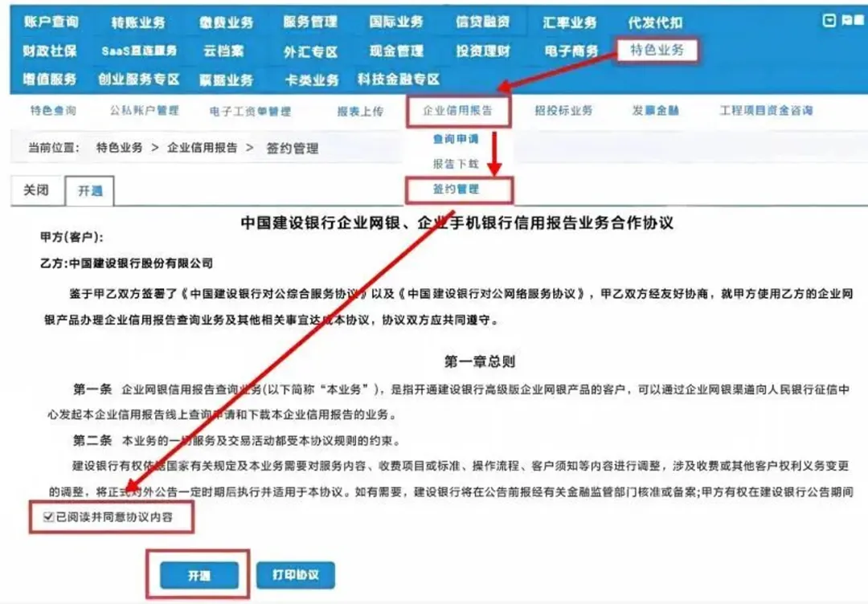The image size is (868, 604).
Task: Choose 查询申请 in the dropdown list
Action: point(456,139)
